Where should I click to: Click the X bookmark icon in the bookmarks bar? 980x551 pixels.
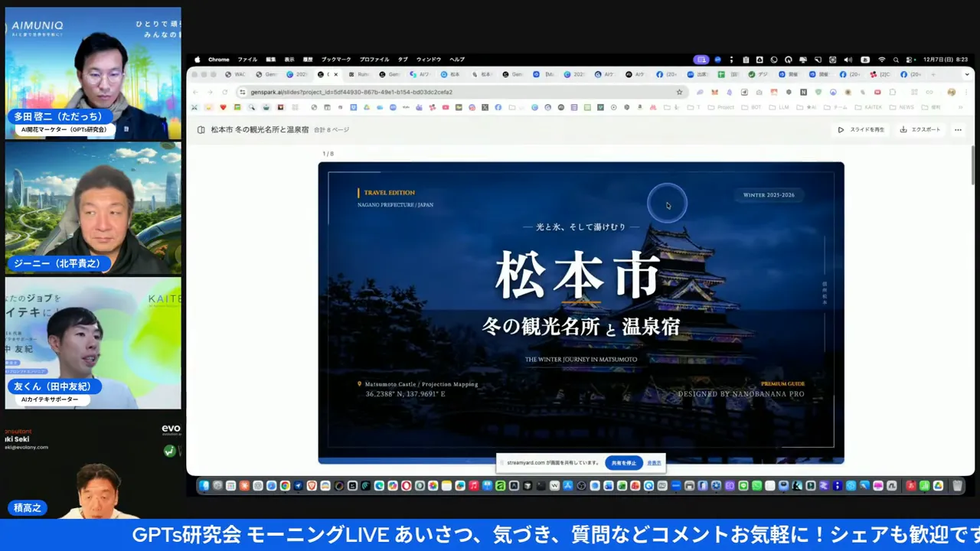(x=485, y=107)
